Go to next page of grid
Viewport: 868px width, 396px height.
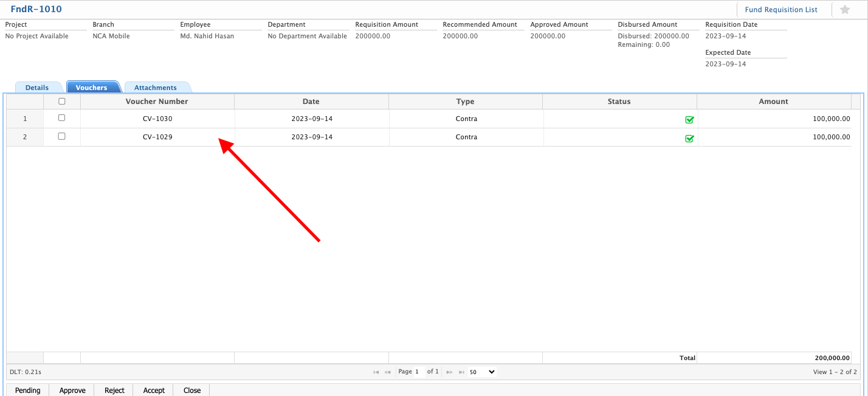(449, 372)
